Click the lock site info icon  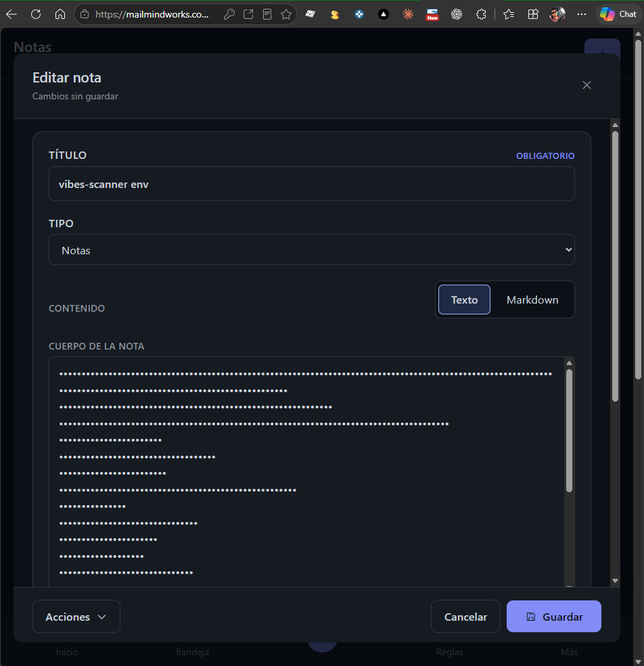coord(85,14)
